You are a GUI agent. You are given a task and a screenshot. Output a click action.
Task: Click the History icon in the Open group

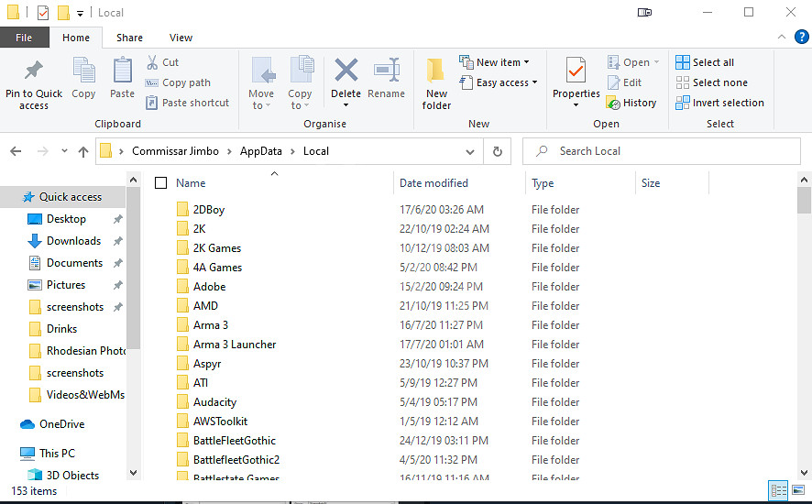[x=631, y=103]
